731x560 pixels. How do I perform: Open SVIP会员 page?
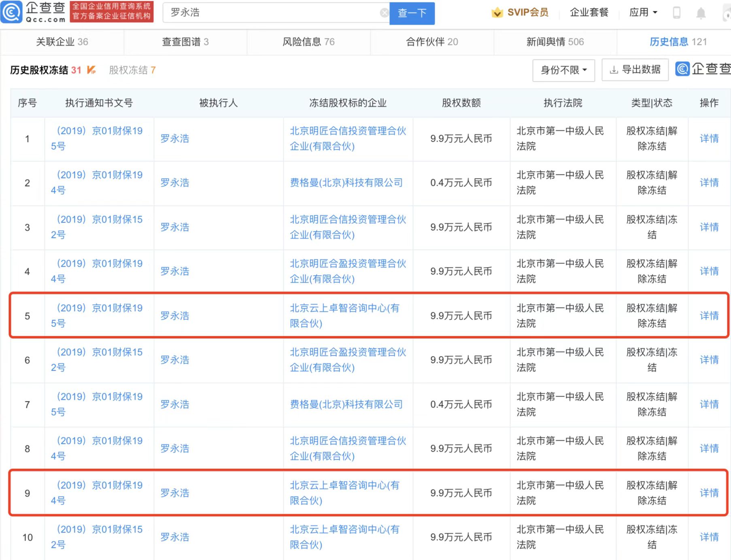click(528, 13)
